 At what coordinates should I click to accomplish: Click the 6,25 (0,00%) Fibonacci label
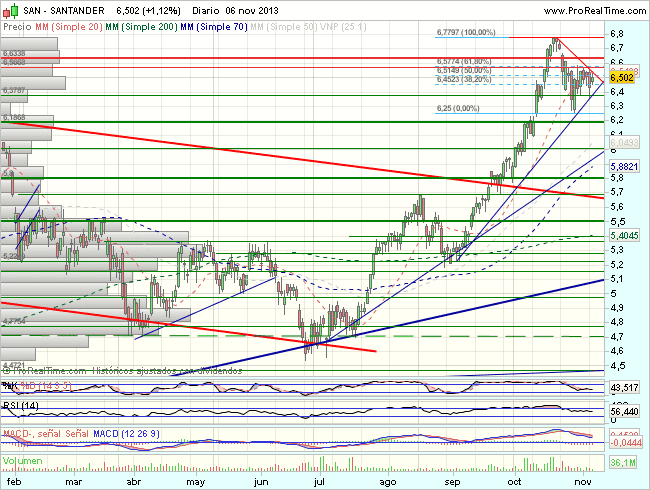point(458,108)
